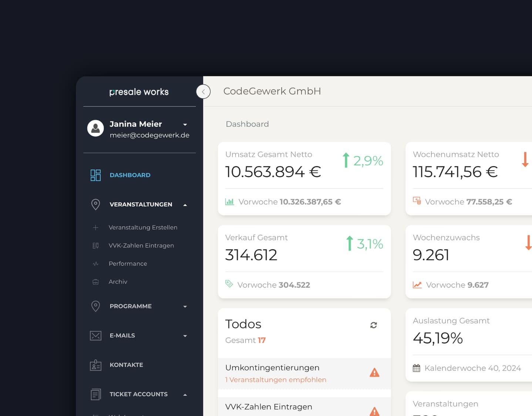
Task: Collapse the Veranstaltungen submenu arrow
Action: point(185,205)
